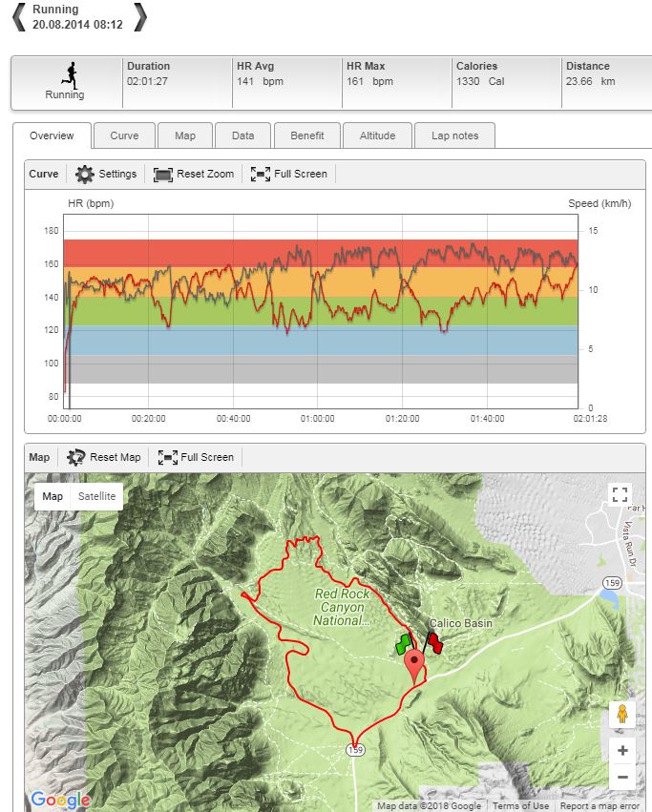Open the Benefit tab
Screen dimensions: 652x812
pos(306,135)
